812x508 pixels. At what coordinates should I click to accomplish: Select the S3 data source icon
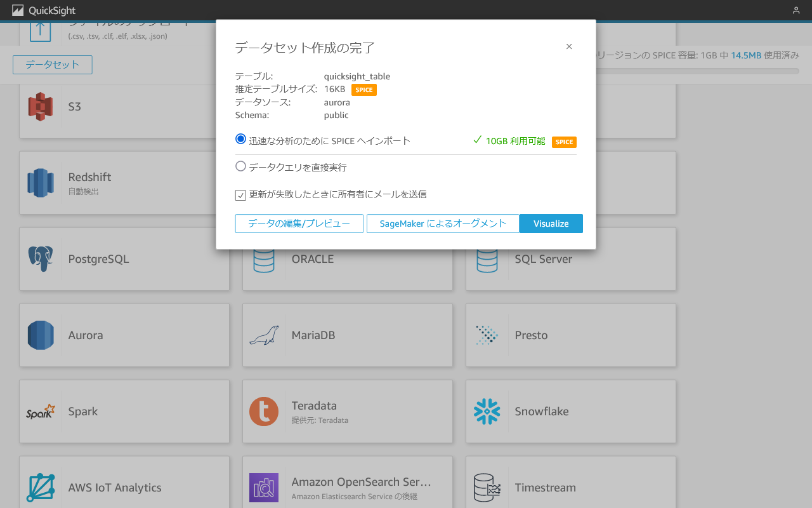tap(41, 107)
